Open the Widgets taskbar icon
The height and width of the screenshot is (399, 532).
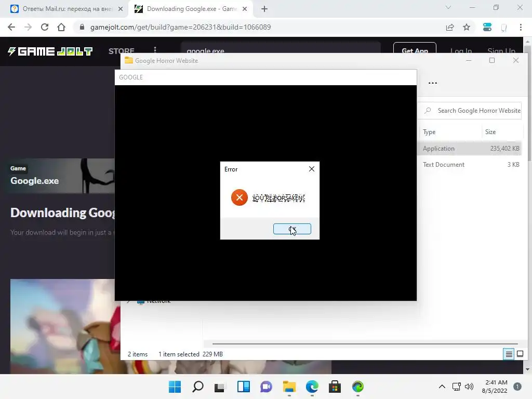[243, 387]
